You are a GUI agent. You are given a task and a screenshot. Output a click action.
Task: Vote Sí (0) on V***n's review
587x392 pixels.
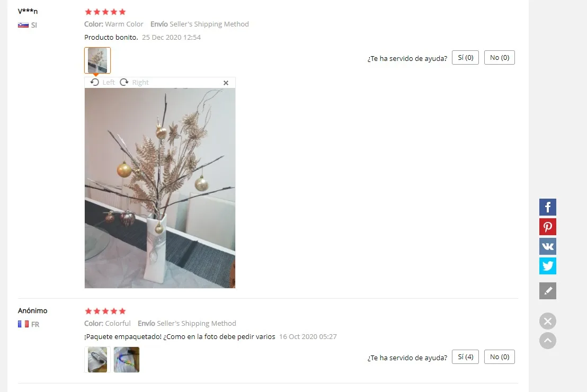[465, 58]
